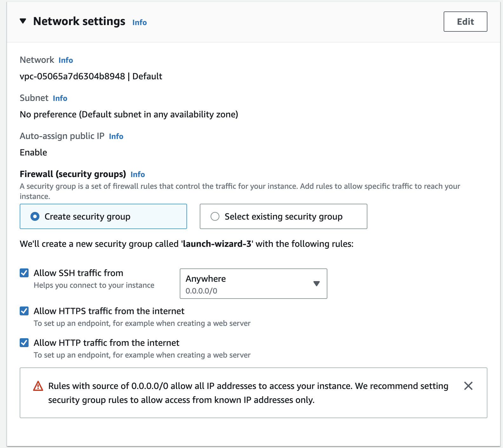Viewport: 503px width, 448px height.
Task: Dismiss the 0.0.0.0/0 warning with X icon
Action: tap(468, 386)
